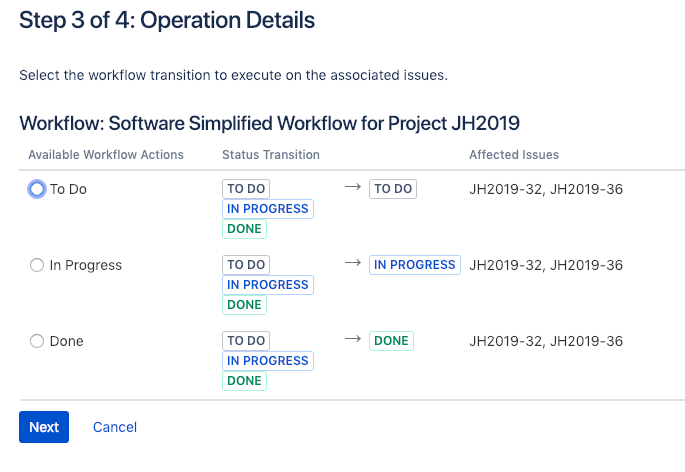Viewport: 685px width, 472px height.
Task: Click the target DONE badge after the arrow
Action: click(x=391, y=341)
